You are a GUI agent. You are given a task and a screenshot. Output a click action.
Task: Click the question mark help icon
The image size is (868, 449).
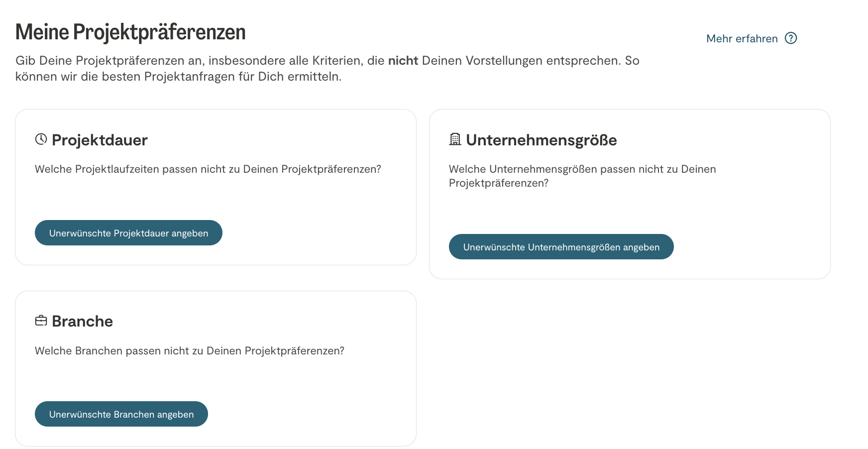click(x=790, y=38)
